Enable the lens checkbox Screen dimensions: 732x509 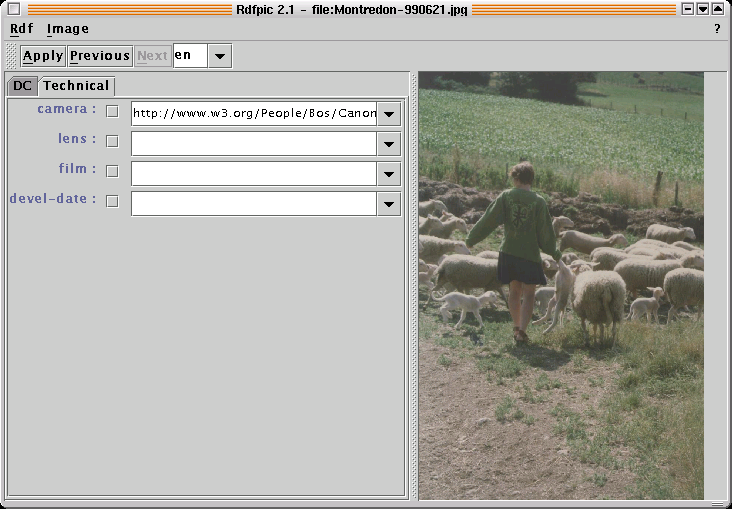click(112, 141)
